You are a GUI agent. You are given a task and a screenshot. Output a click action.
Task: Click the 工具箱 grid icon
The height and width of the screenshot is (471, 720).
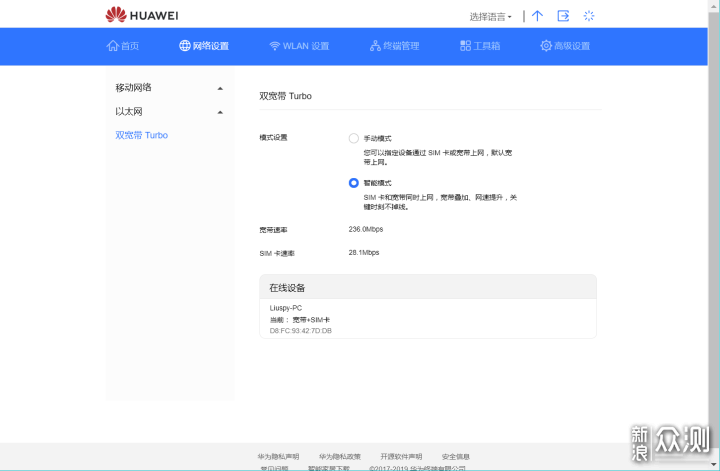pyautogui.click(x=465, y=46)
